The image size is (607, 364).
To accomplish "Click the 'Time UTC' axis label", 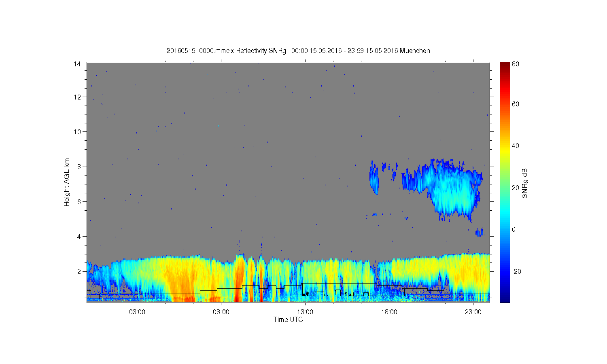I will click(288, 320).
